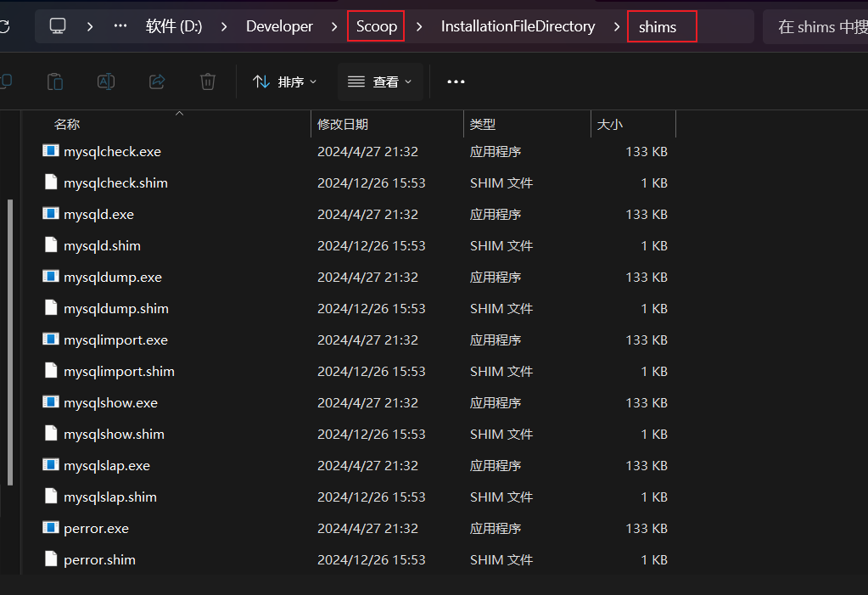Click the mysqld.exe file icon
The height and width of the screenshot is (595, 868).
(x=51, y=214)
